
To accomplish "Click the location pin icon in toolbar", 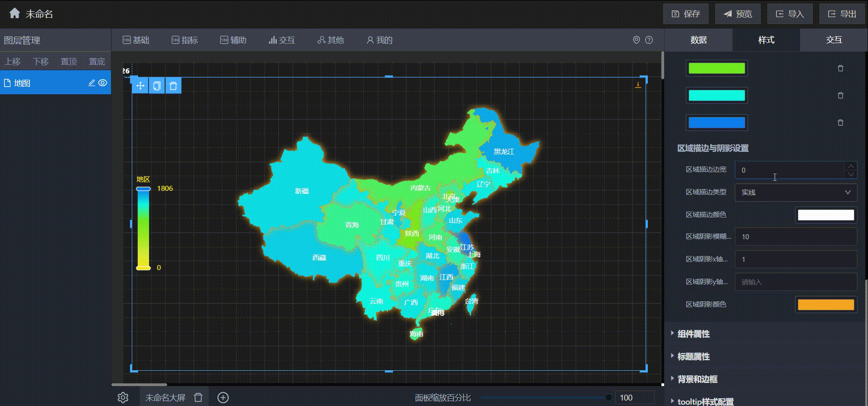I will (x=637, y=40).
